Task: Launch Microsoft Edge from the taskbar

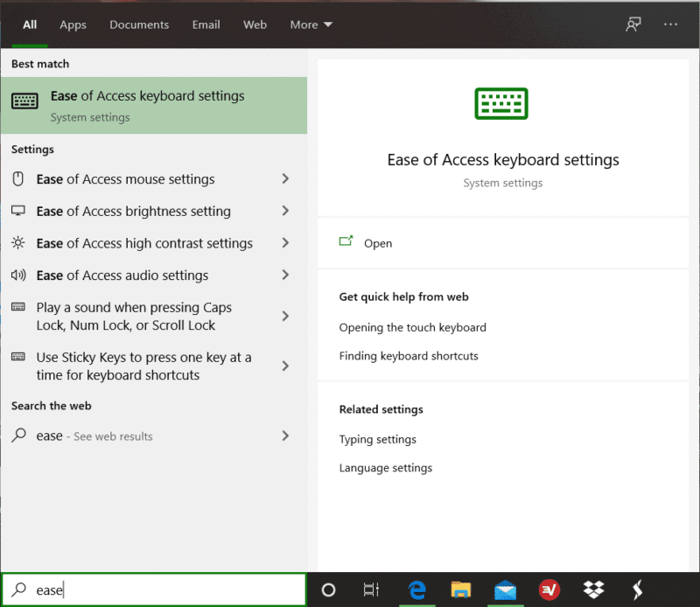Action: click(x=417, y=590)
